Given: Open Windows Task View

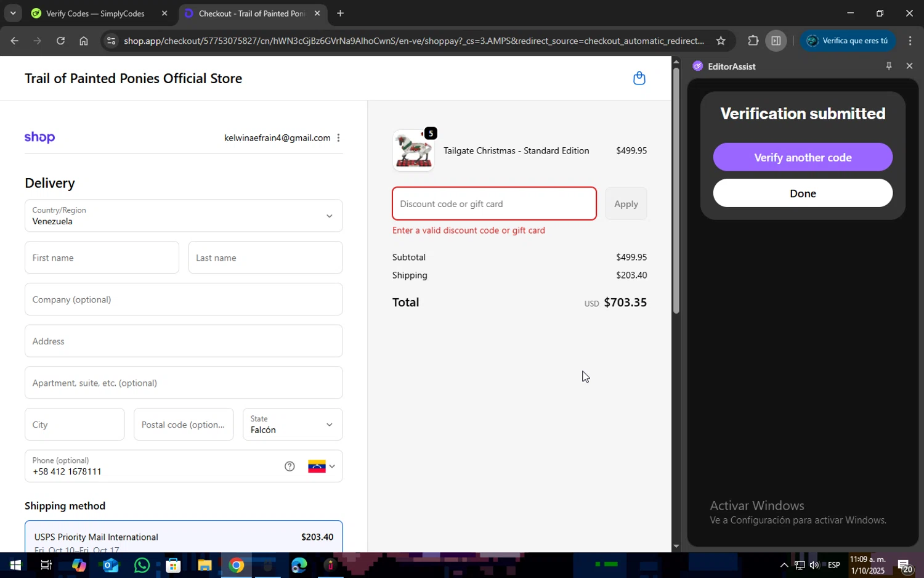Looking at the screenshot, I should (x=46, y=565).
